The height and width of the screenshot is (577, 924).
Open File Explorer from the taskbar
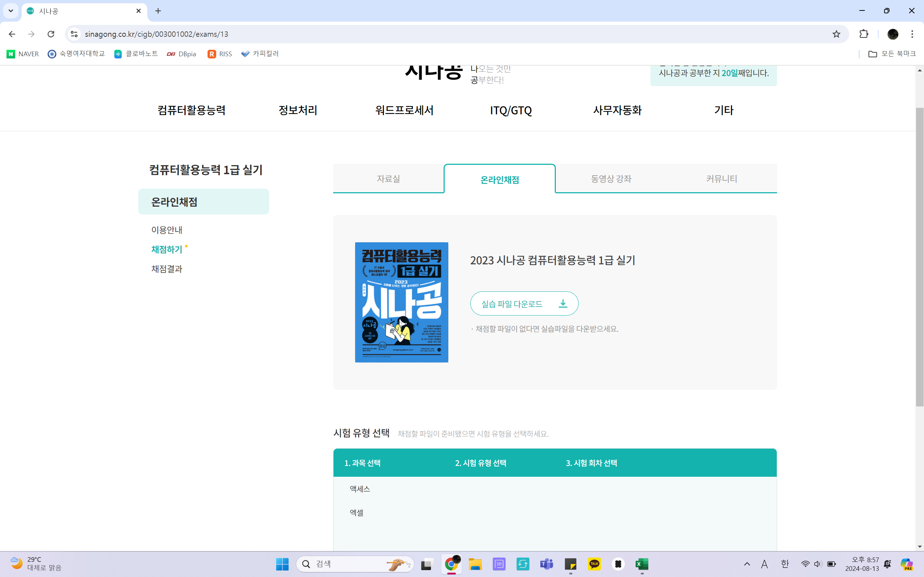(475, 564)
